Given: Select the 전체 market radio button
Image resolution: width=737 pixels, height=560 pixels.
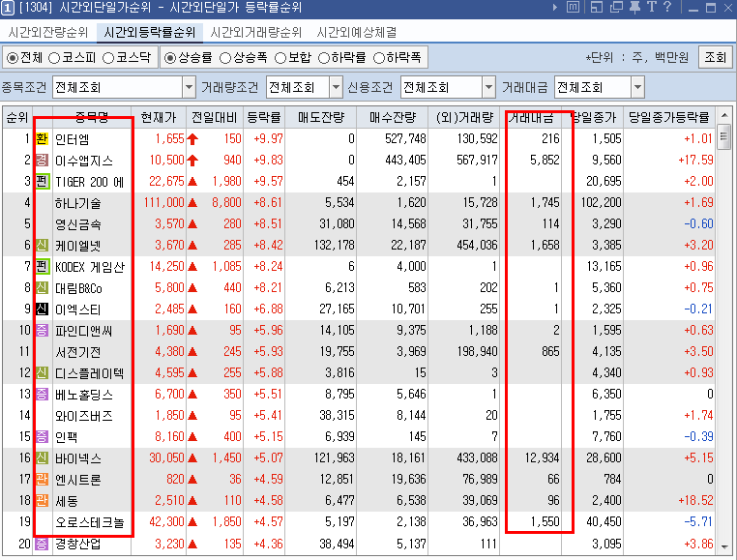Looking at the screenshot, I should [x=13, y=58].
